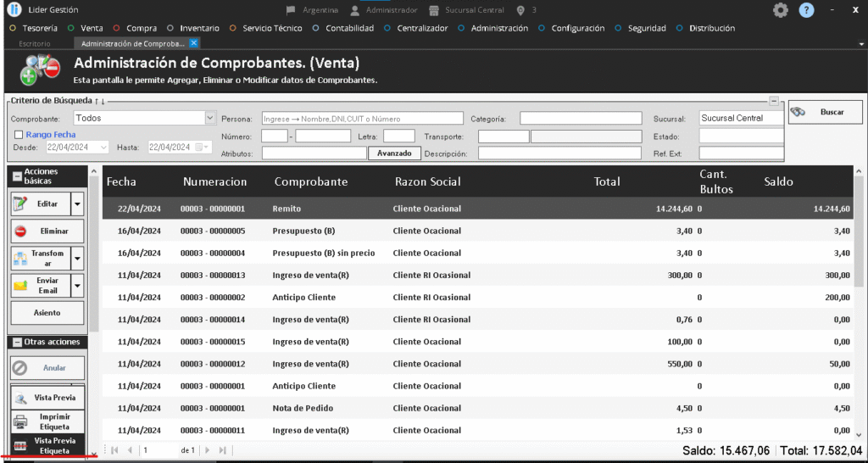Click the Persona search input field
Screen dimensions: 868x463
pos(362,119)
